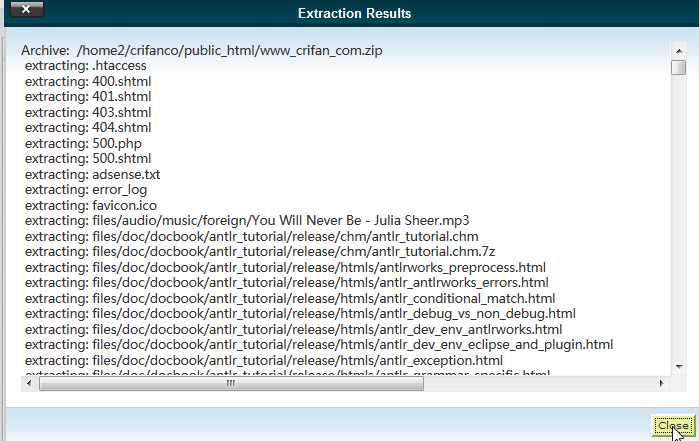The image size is (699, 441).
Task: Click the antlr_exception.html line
Action: click(264, 360)
